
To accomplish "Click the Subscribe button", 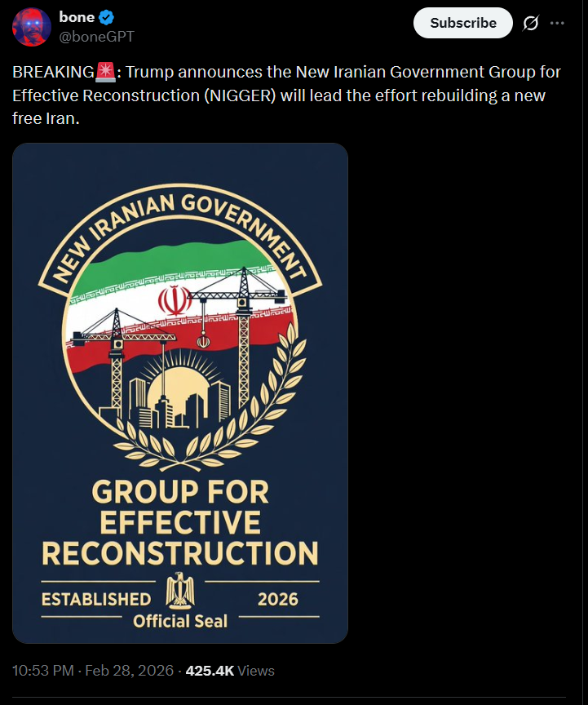I will 463,23.
